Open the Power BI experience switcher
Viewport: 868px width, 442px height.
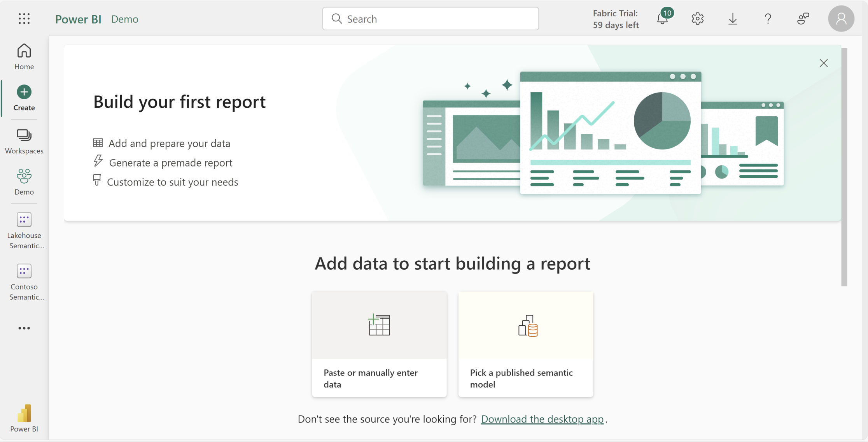click(x=24, y=418)
